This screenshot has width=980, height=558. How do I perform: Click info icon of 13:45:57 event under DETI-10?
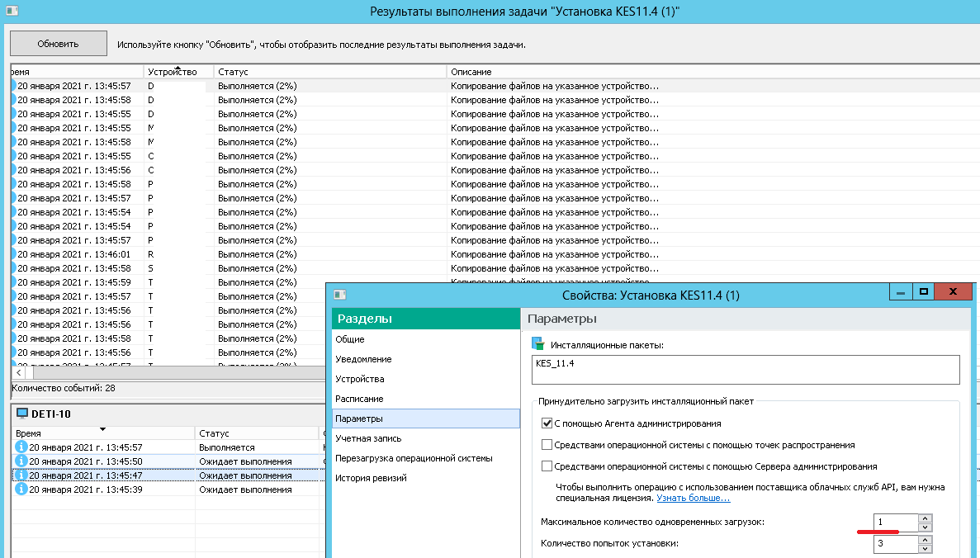coord(21,447)
